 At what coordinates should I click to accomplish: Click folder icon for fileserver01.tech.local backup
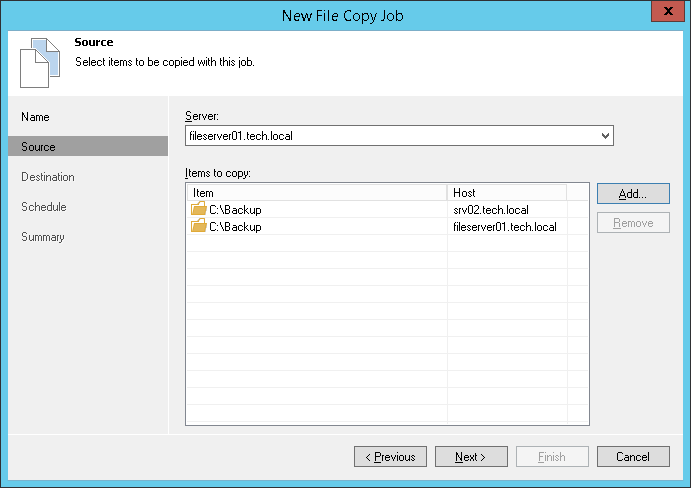coord(199,227)
